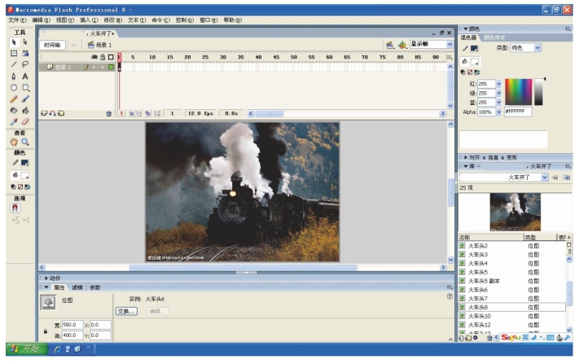Screen dimensions: 588x364
Task: Click the 交换... button
Action: (x=126, y=311)
